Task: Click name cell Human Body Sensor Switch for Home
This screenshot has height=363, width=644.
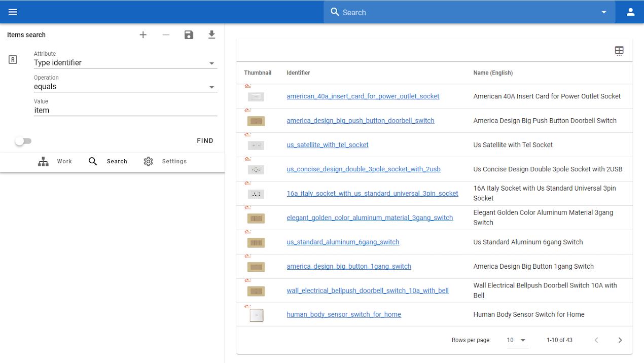Action: tap(529, 315)
